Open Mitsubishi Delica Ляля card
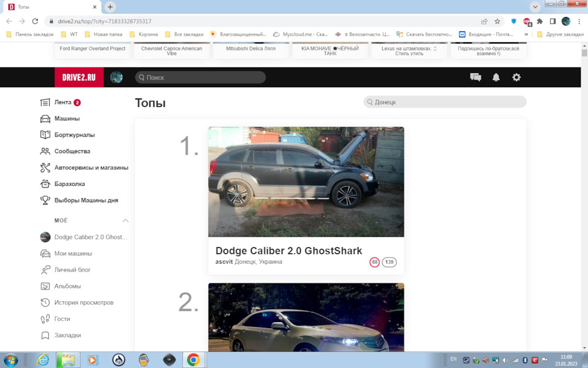 (x=251, y=50)
